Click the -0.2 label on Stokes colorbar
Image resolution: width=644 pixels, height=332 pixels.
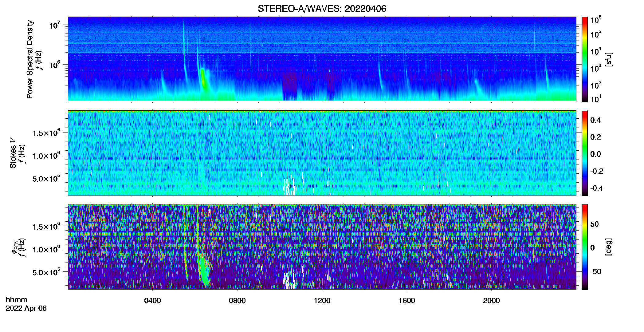pyautogui.click(x=597, y=171)
